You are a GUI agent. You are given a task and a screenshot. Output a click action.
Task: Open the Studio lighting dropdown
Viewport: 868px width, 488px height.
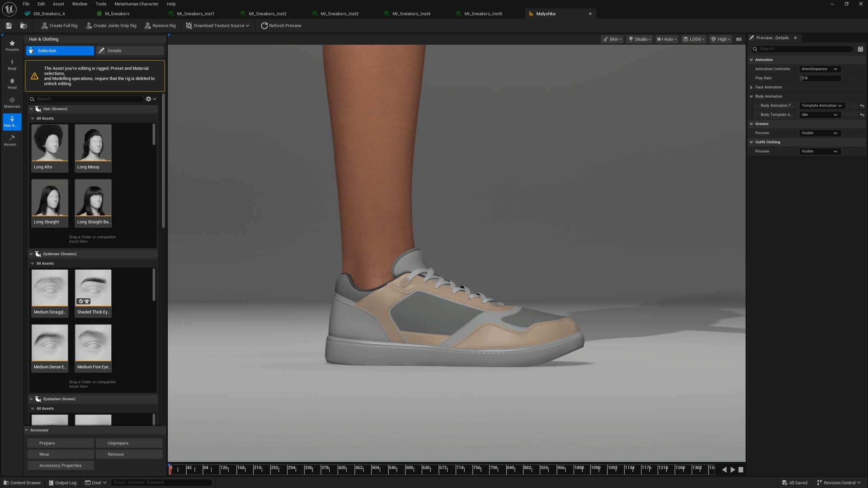tap(640, 39)
